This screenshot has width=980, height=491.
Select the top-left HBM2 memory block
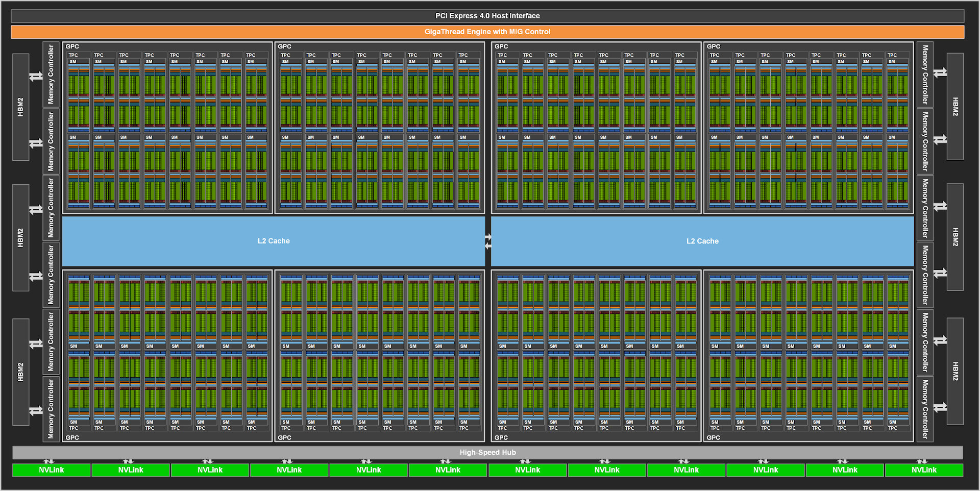(21, 107)
